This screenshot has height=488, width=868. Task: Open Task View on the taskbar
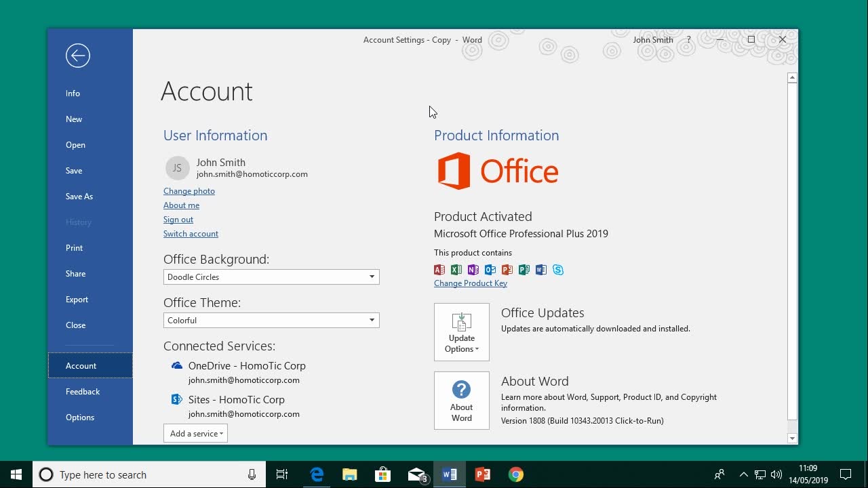(282, 474)
